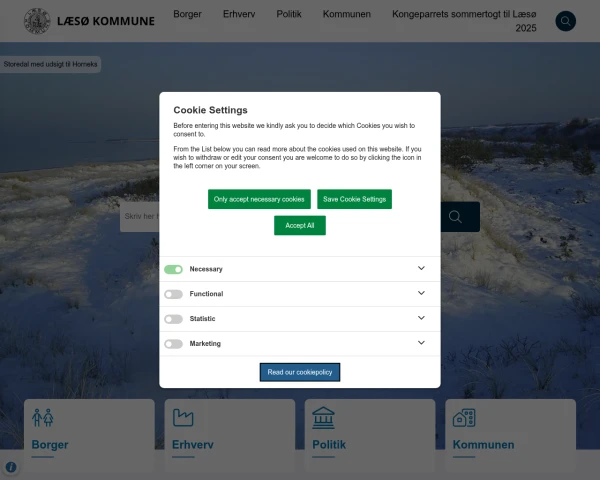Image resolution: width=600 pixels, height=480 pixels.
Task: Open the Politik card heading link
Action: (329, 445)
